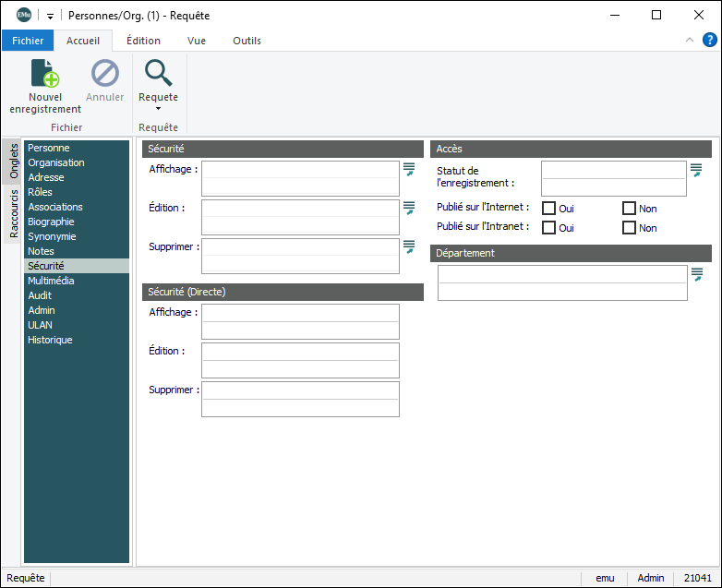Switch to the Édition ribbon tab
The width and height of the screenshot is (722, 588).
[143, 41]
